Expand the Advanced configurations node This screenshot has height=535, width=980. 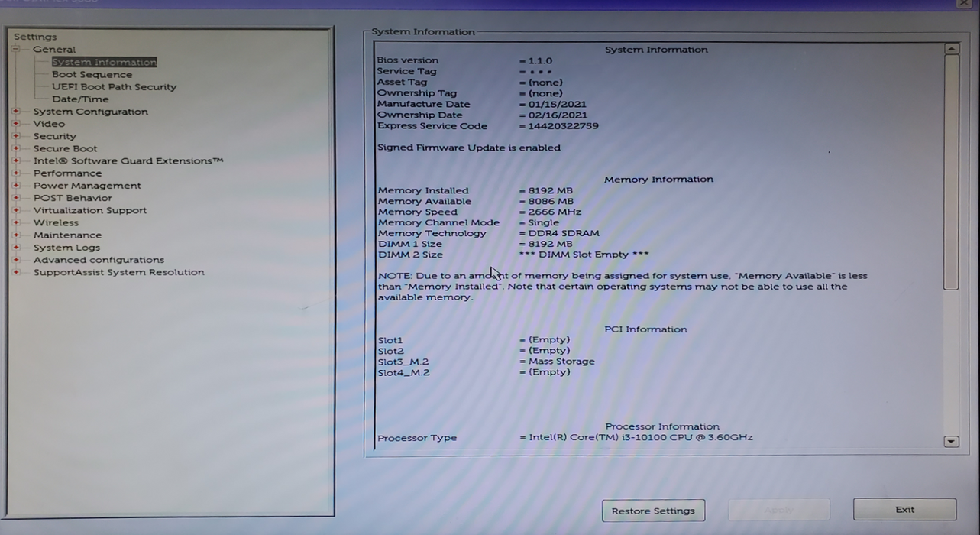pyautogui.click(x=16, y=260)
